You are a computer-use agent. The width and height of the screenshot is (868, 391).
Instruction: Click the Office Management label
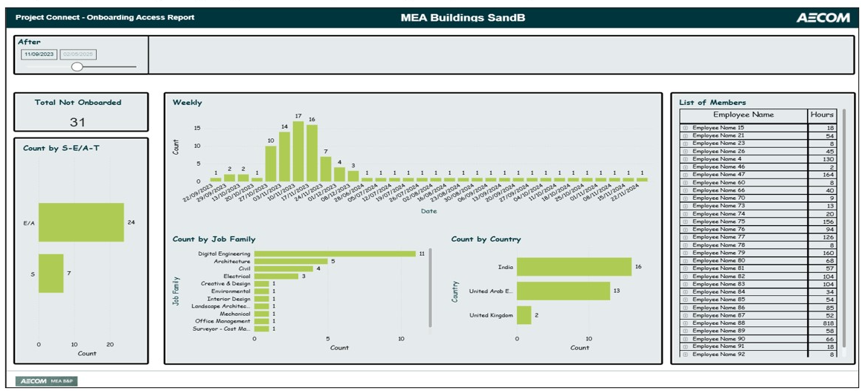click(222, 321)
